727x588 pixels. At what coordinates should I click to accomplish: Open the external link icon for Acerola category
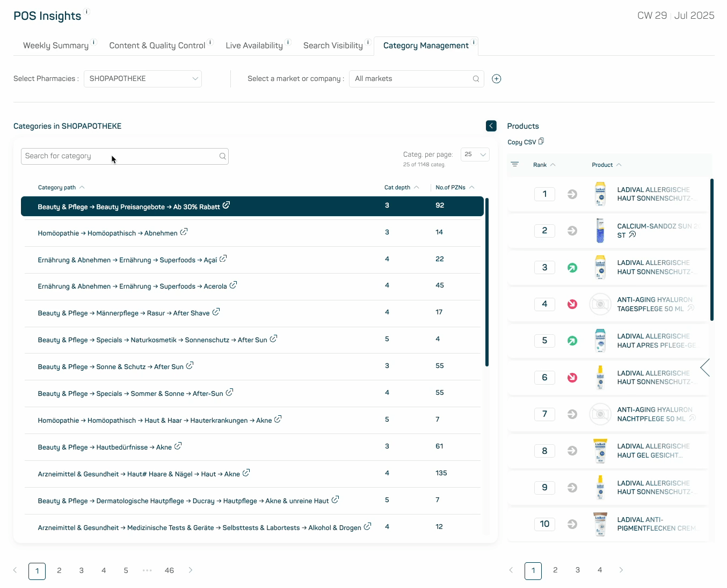pos(233,285)
